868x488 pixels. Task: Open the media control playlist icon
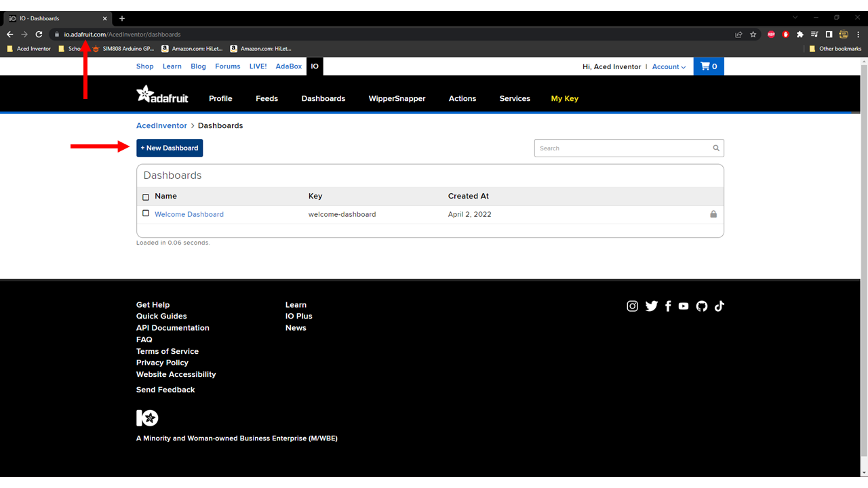[x=814, y=35]
